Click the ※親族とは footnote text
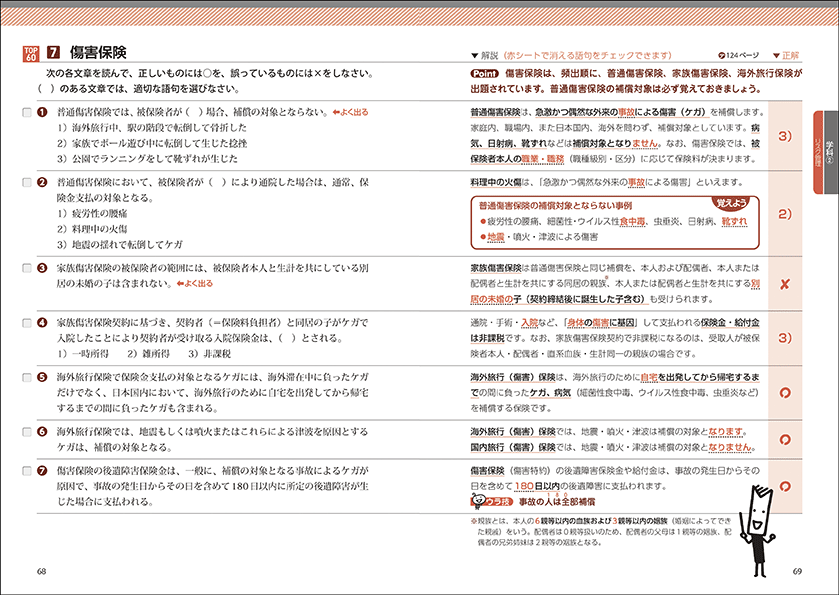Screen dimensions: 839x595 point(600,531)
